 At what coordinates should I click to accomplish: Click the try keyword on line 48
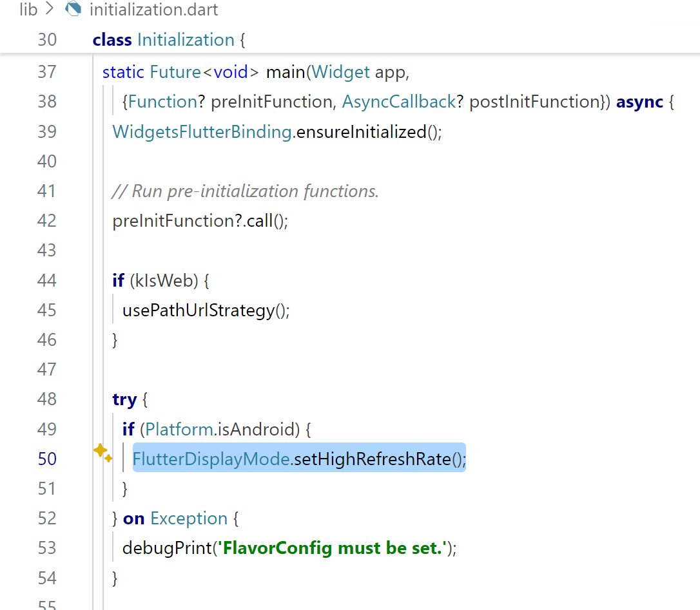click(x=124, y=399)
